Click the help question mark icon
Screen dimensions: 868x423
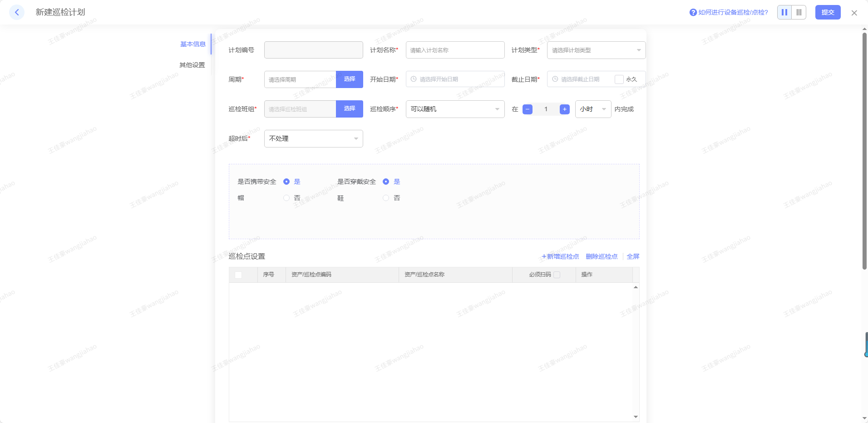[693, 12]
